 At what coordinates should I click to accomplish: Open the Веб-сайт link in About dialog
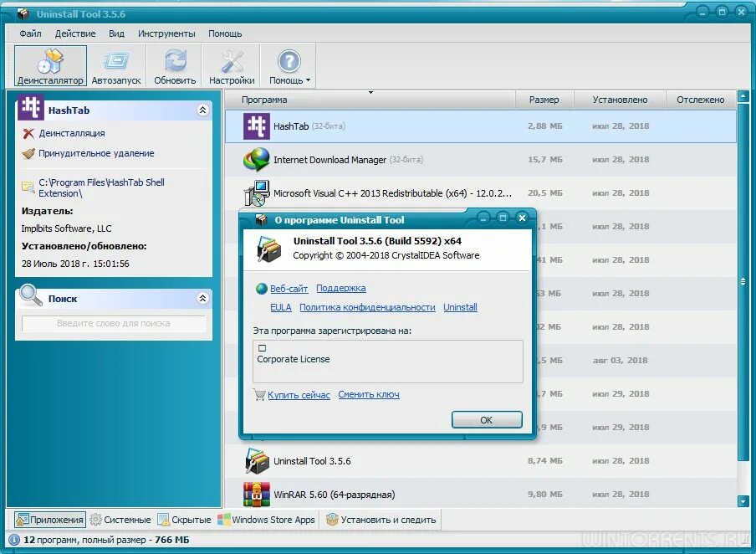[289, 289]
